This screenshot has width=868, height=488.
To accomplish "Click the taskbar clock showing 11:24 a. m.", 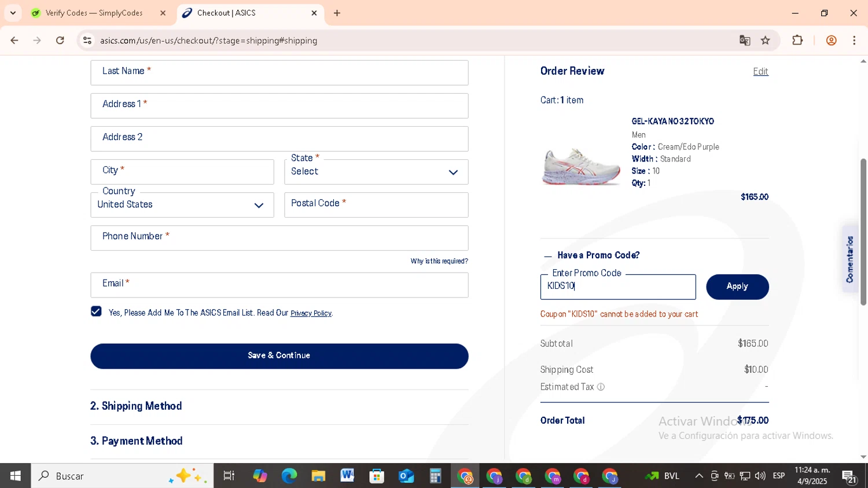I will coord(812,476).
